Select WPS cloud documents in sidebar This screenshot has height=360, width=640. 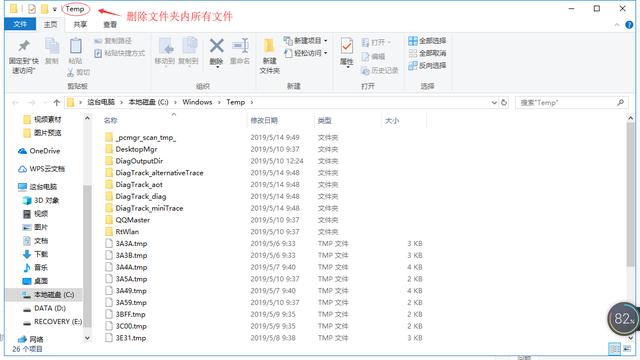coord(41,169)
